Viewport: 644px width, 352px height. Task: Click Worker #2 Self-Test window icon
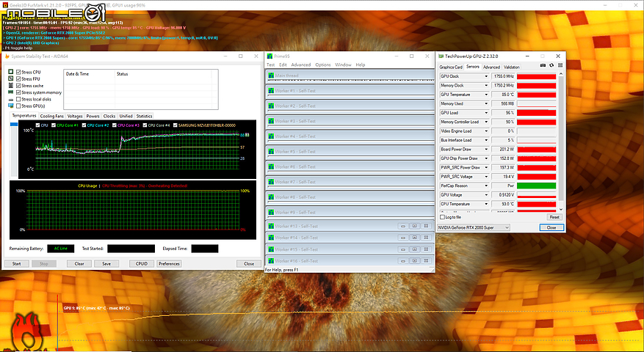[271, 106]
